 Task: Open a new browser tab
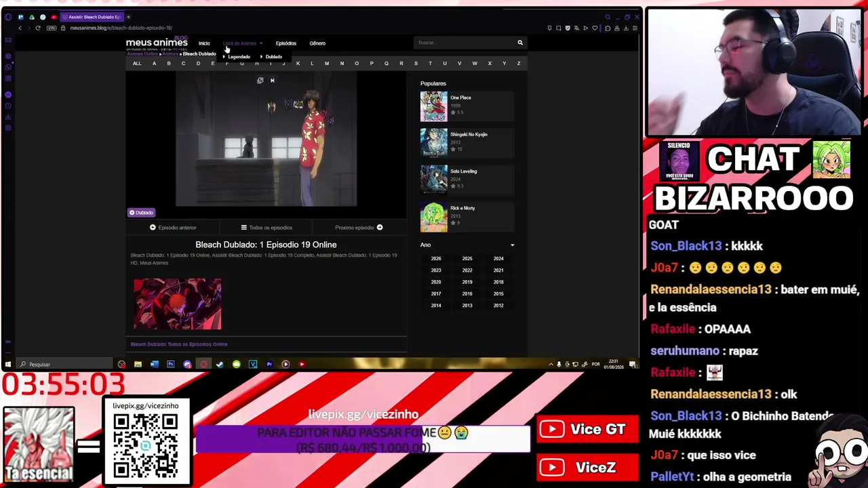(128, 17)
